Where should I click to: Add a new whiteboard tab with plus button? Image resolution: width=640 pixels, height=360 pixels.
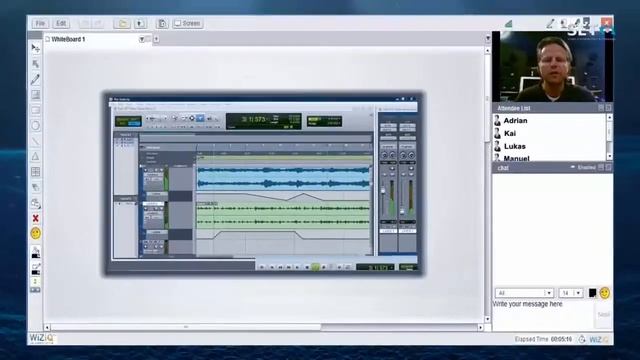coord(156,39)
